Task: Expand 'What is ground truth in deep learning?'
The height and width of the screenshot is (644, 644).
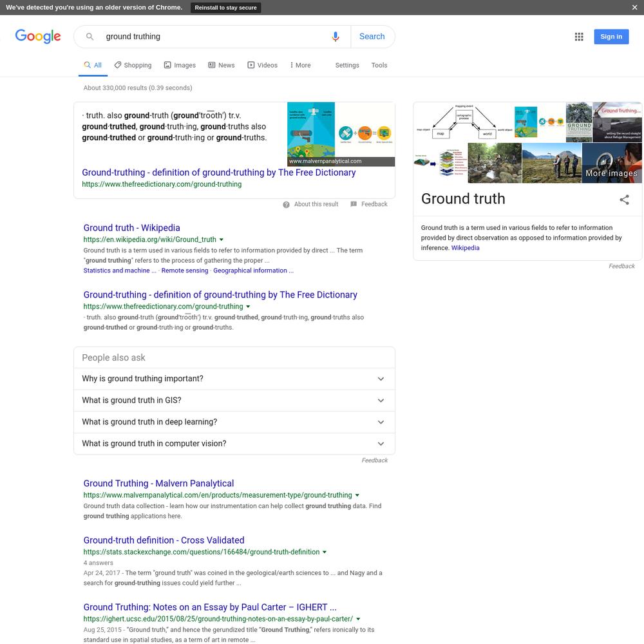Action: coord(234,422)
